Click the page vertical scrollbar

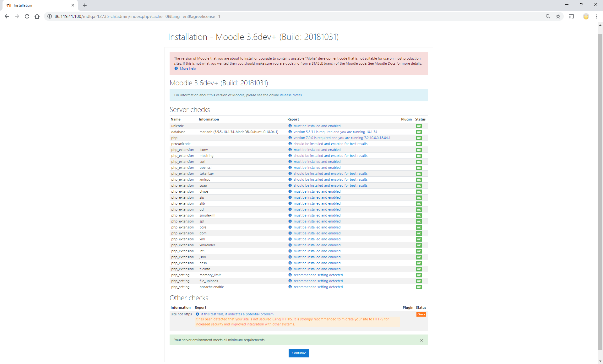tap(600, 191)
